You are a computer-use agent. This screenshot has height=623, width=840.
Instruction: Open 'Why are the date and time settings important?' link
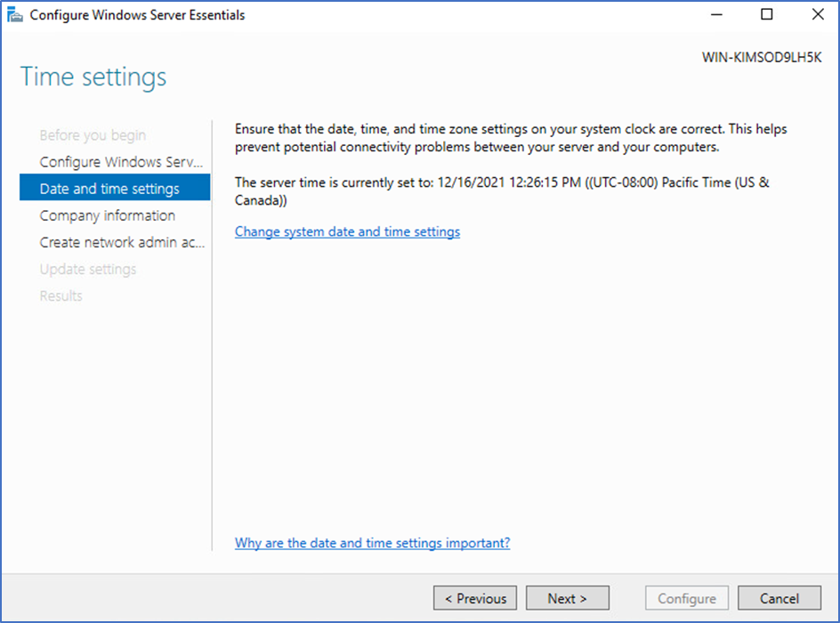pos(372,543)
